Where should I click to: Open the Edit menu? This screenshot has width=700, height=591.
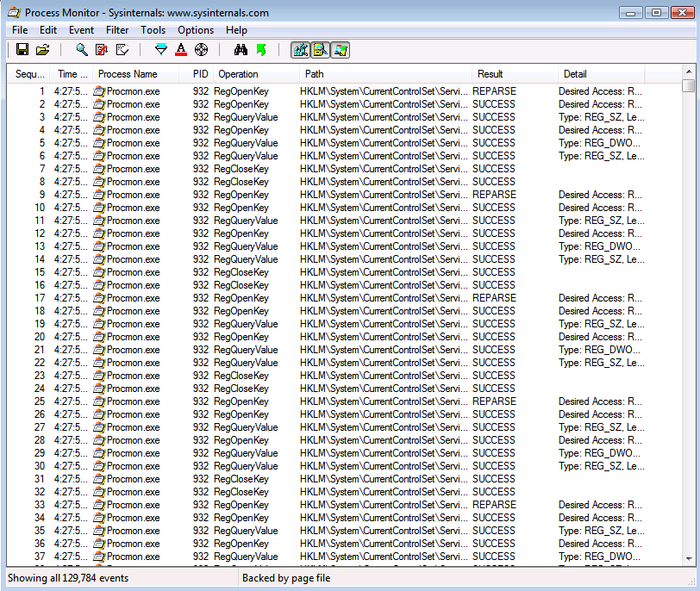coord(47,30)
